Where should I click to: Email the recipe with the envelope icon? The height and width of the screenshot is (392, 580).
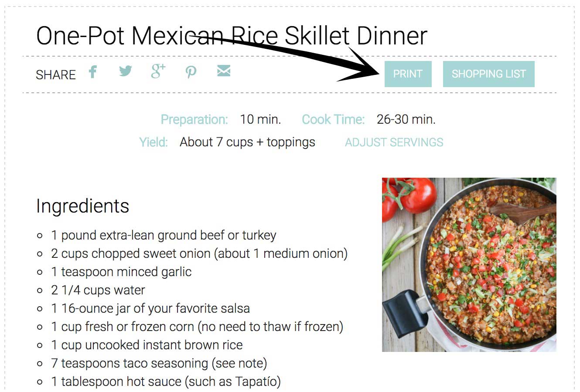pyautogui.click(x=224, y=71)
